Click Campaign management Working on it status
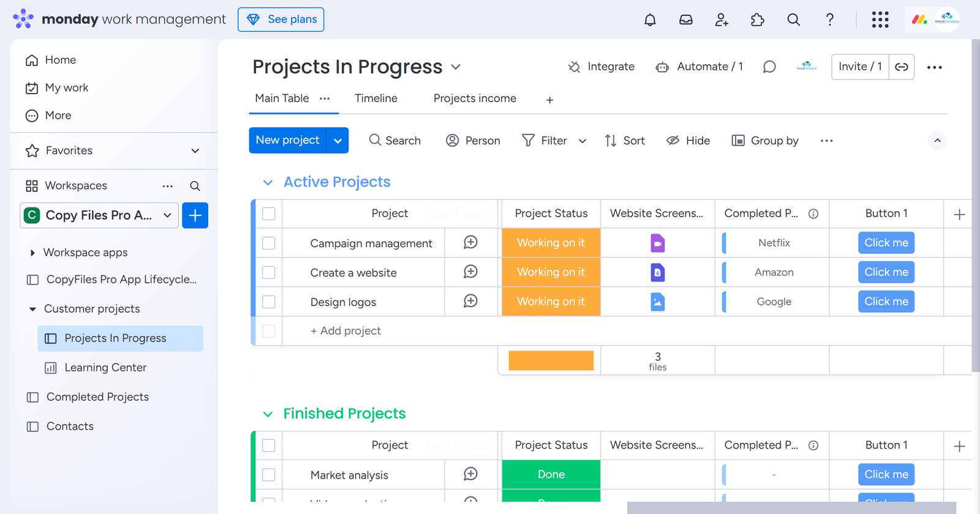The width and height of the screenshot is (980, 514). (x=551, y=243)
